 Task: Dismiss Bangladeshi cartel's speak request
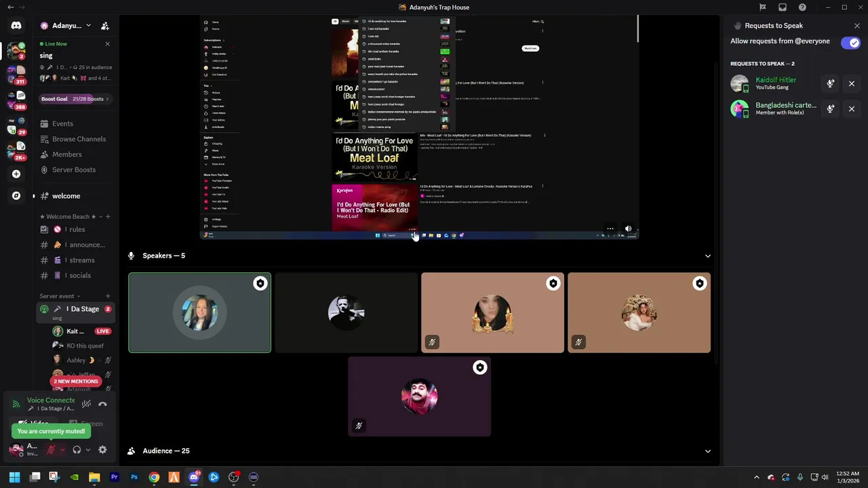[852, 109]
